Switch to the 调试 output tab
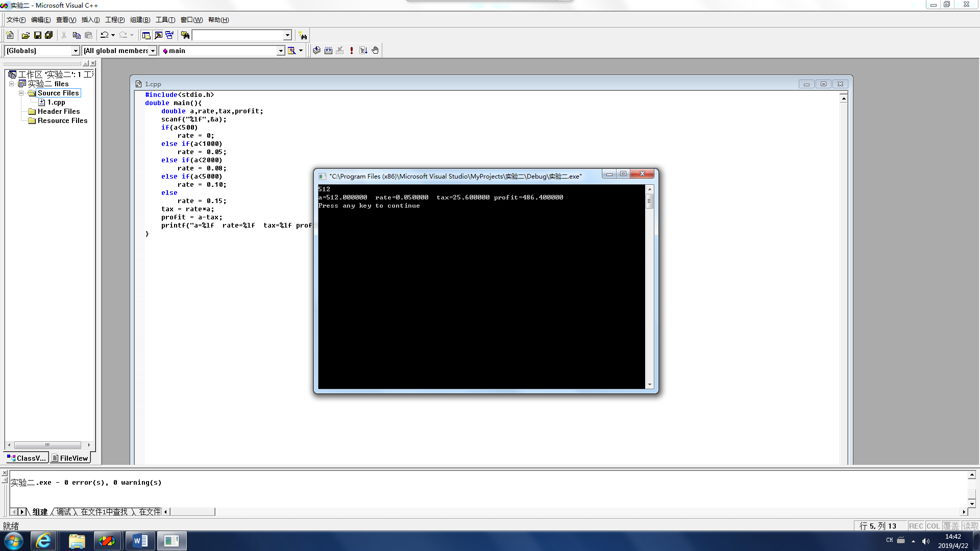The height and width of the screenshot is (551, 980). coord(64,512)
